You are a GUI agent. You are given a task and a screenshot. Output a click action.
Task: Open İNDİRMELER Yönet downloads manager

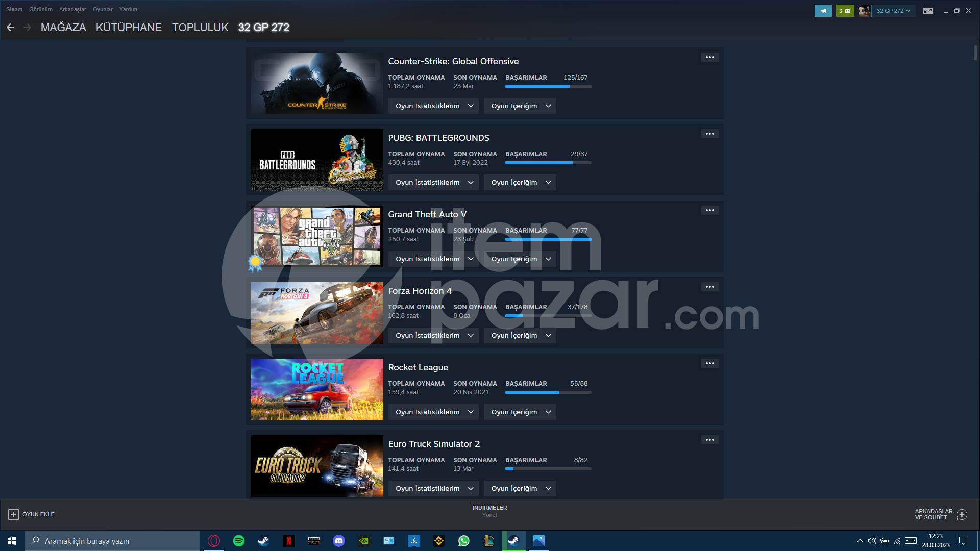tap(489, 511)
